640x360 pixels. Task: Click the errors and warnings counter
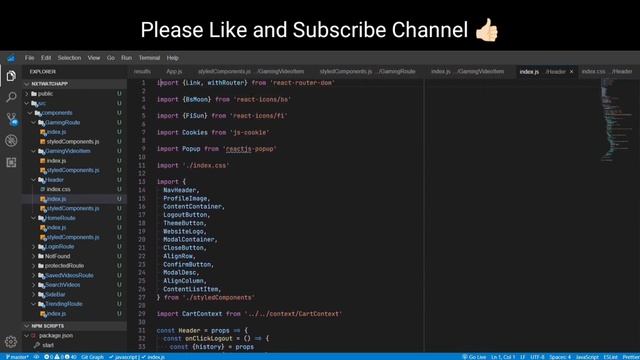click(x=60, y=357)
